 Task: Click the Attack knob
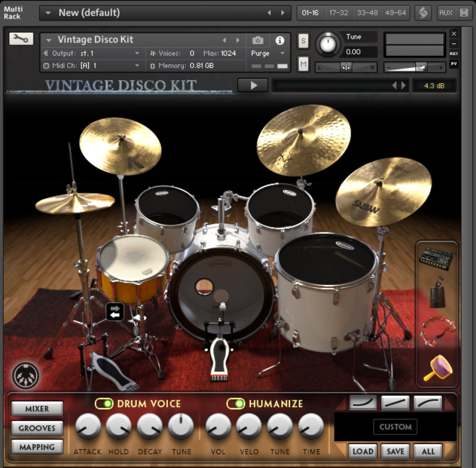pos(88,426)
